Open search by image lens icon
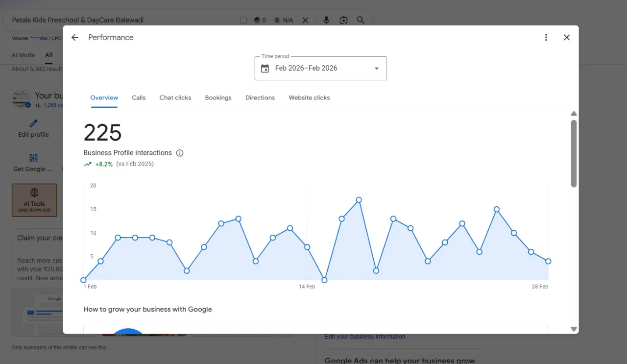627x364 pixels. point(343,20)
